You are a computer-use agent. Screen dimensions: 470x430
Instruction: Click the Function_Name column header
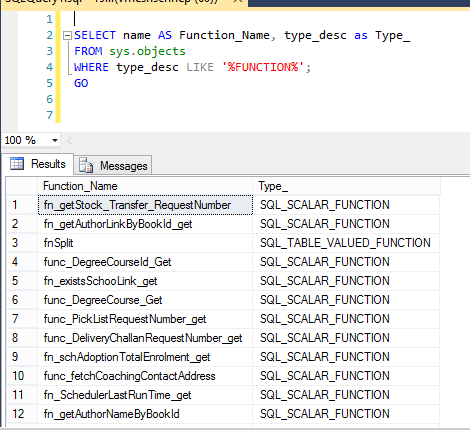145,186
